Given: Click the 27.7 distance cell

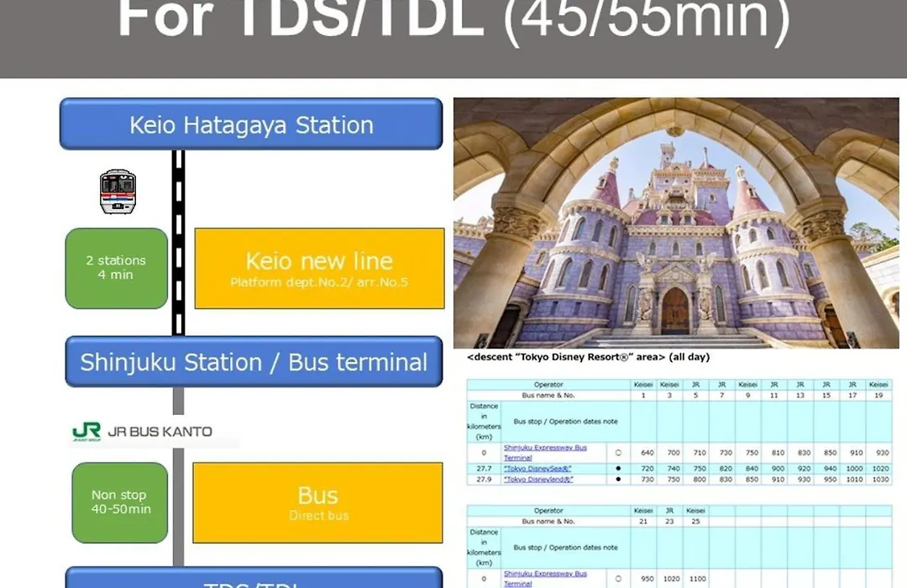Looking at the screenshot, I should (484, 468).
